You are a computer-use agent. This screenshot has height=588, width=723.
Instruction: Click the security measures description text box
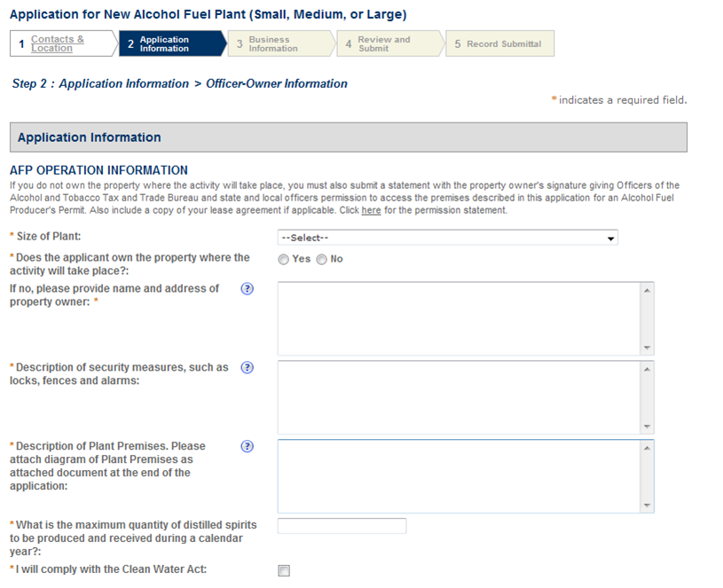click(459, 397)
